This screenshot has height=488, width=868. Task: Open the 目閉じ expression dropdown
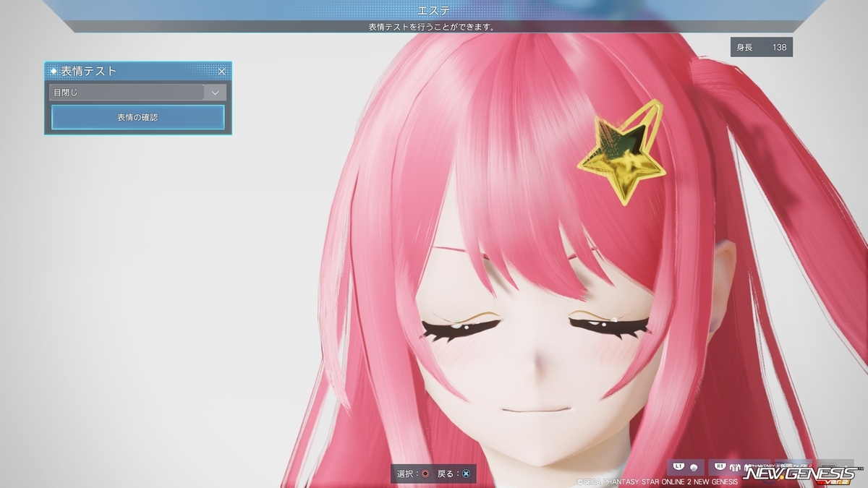[x=137, y=93]
